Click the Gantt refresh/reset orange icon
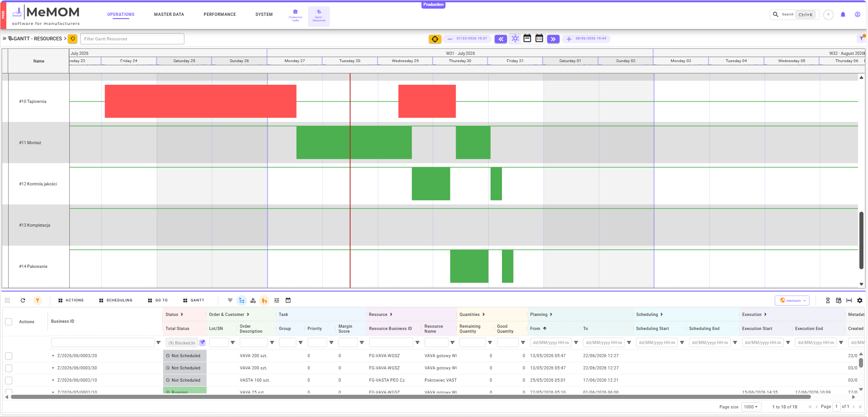 72,39
